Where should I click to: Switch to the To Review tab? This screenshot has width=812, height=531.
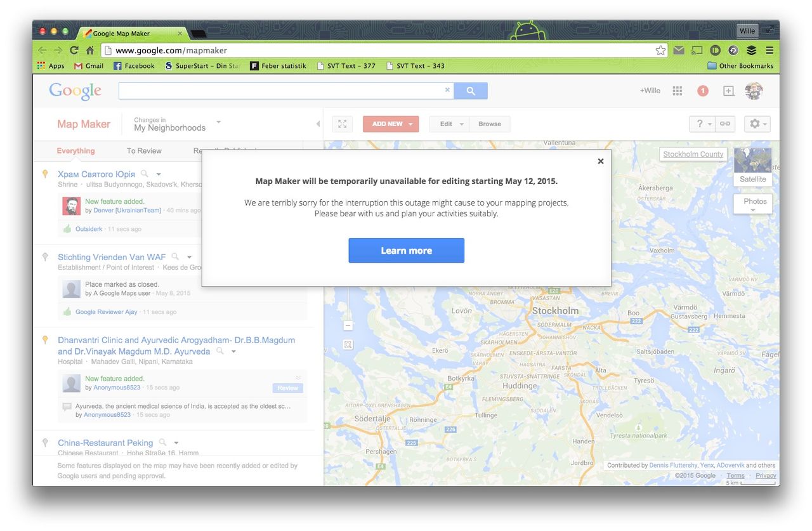pos(144,150)
